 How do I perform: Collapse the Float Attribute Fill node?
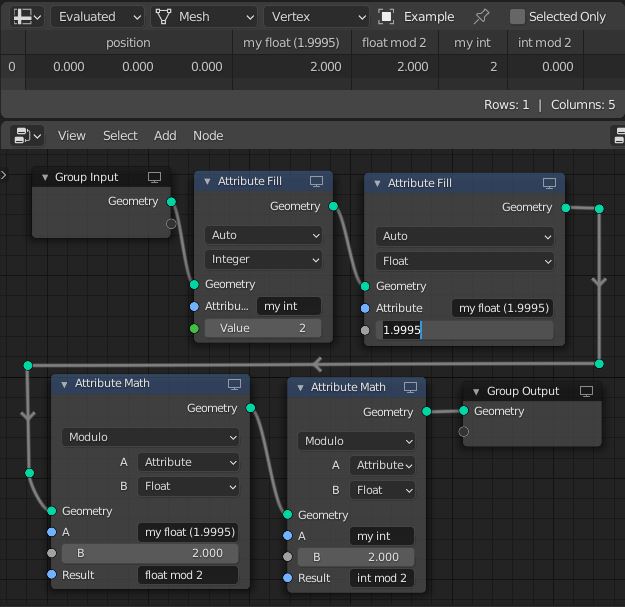click(377, 183)
